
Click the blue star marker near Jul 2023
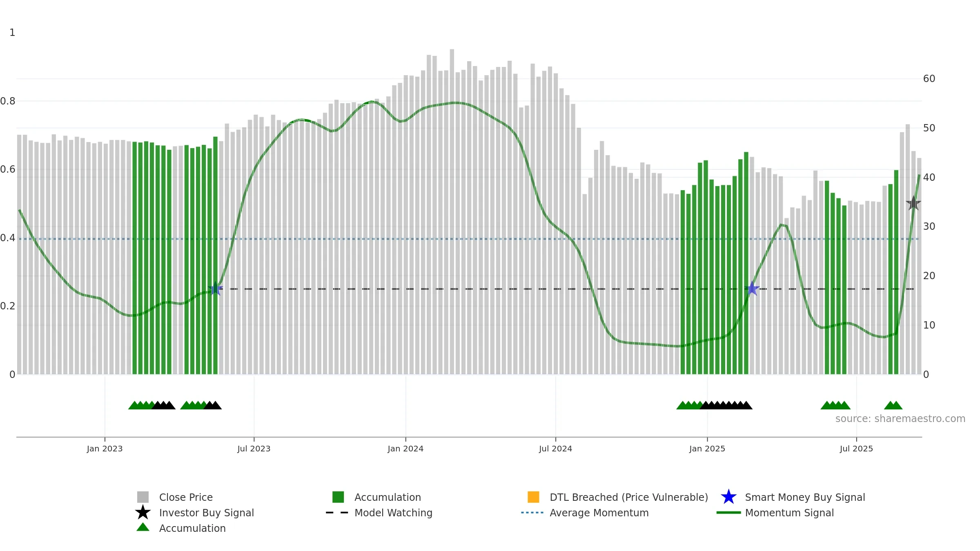pos(215,289)
